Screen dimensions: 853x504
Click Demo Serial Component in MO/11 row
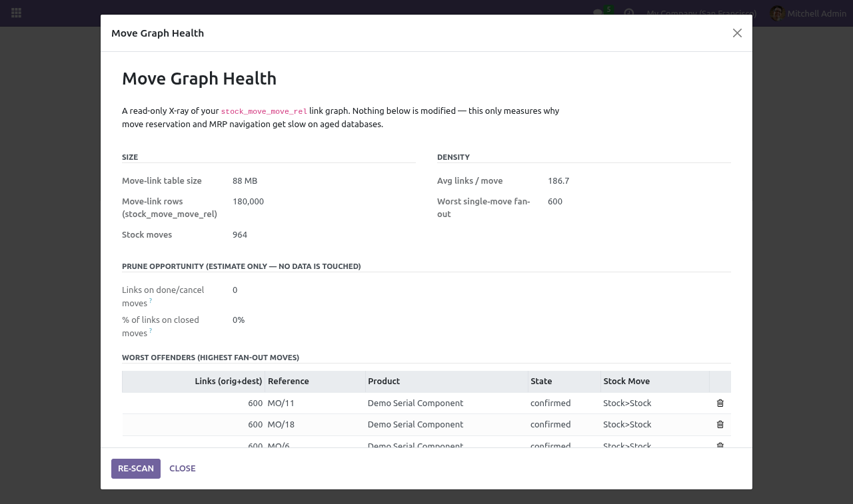pyautogui.click(x=415, y=403)
